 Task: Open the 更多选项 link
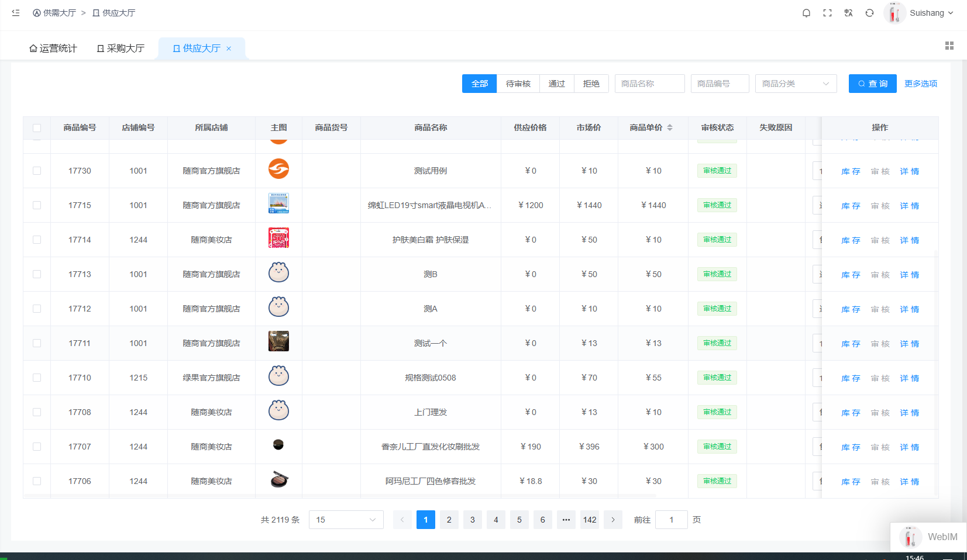pos(921,84)
